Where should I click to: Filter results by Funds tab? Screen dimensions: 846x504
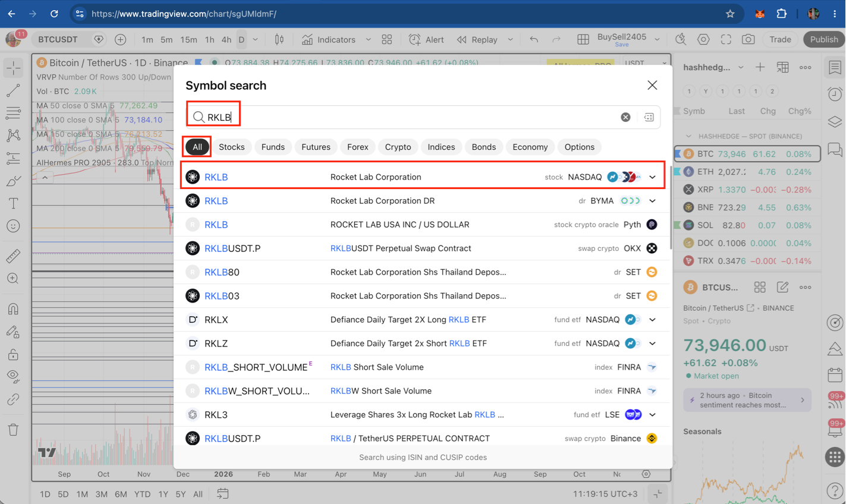tap(273, 147)
